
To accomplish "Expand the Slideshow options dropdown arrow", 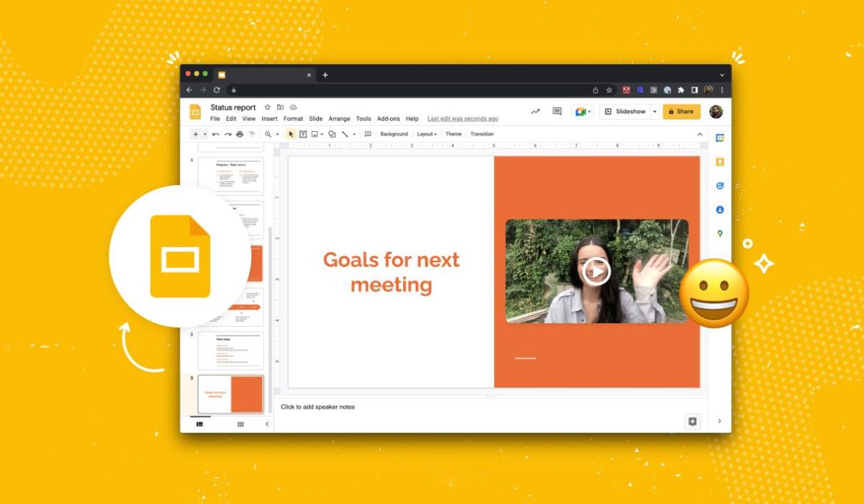I will (x=654, y=112).
